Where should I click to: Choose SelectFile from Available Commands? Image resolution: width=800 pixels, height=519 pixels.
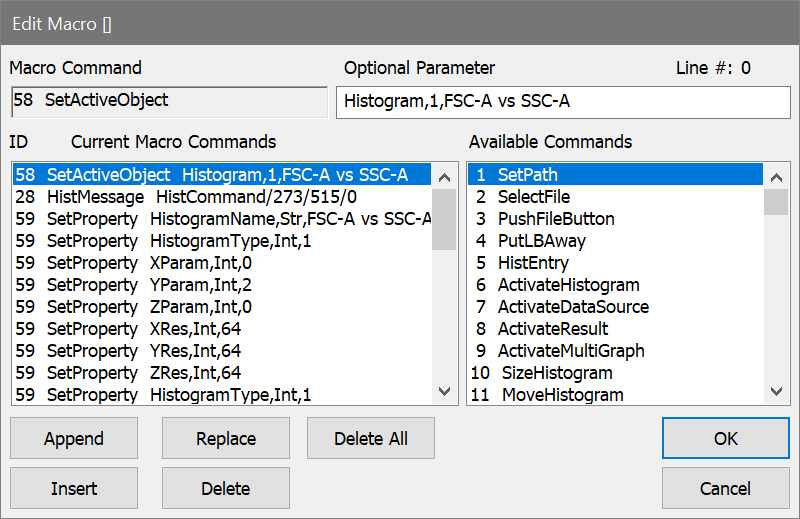(x=534, y=197)
